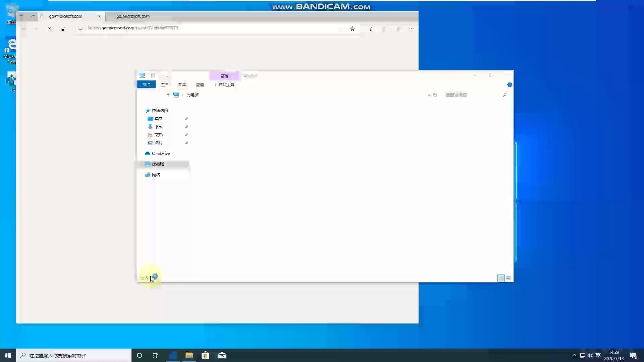The image size is (644, 362).
Task: Expand 此电脑 in the navigation pane
Action: pyautogui.click(x=144, y=164)
